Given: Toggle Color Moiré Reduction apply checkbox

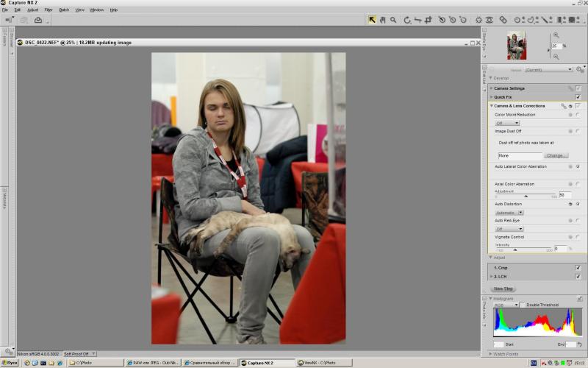Looking at the screenshot, I should [x=578, y=115].
